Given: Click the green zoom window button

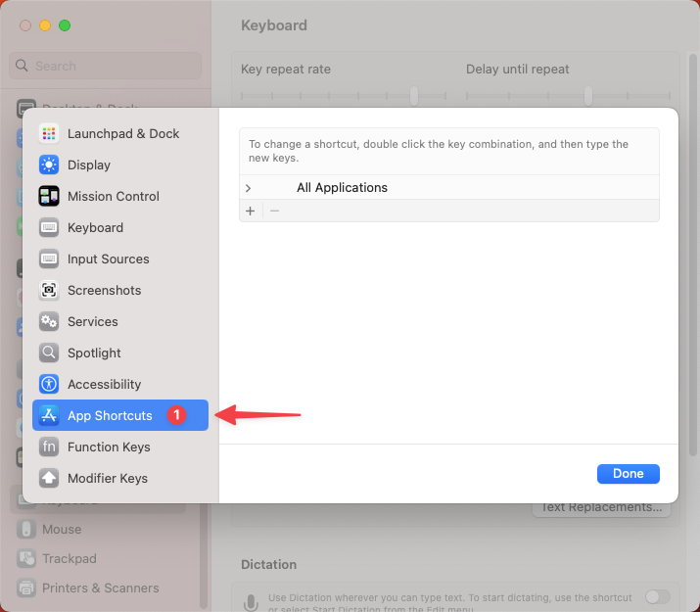Looking at the screenshot, I should point(65,25).
